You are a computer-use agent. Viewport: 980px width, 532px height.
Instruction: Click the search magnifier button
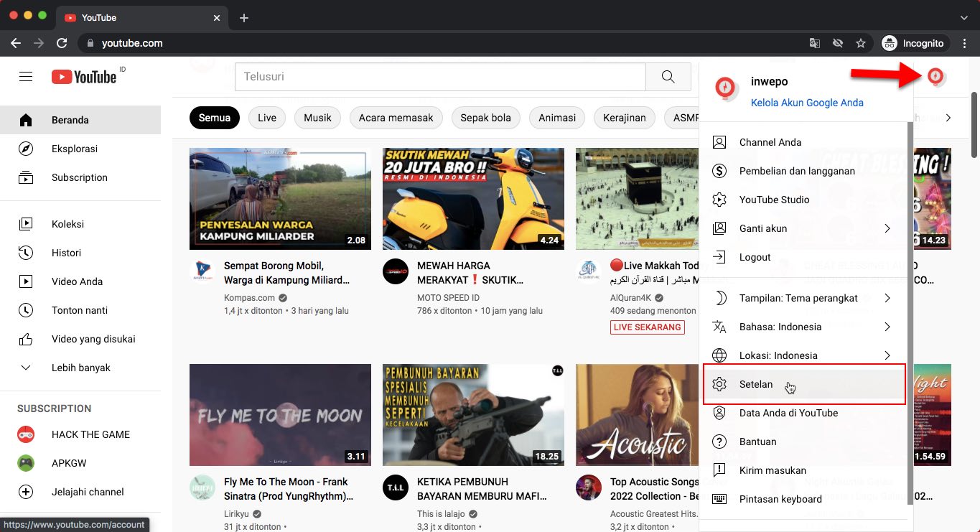668,76
